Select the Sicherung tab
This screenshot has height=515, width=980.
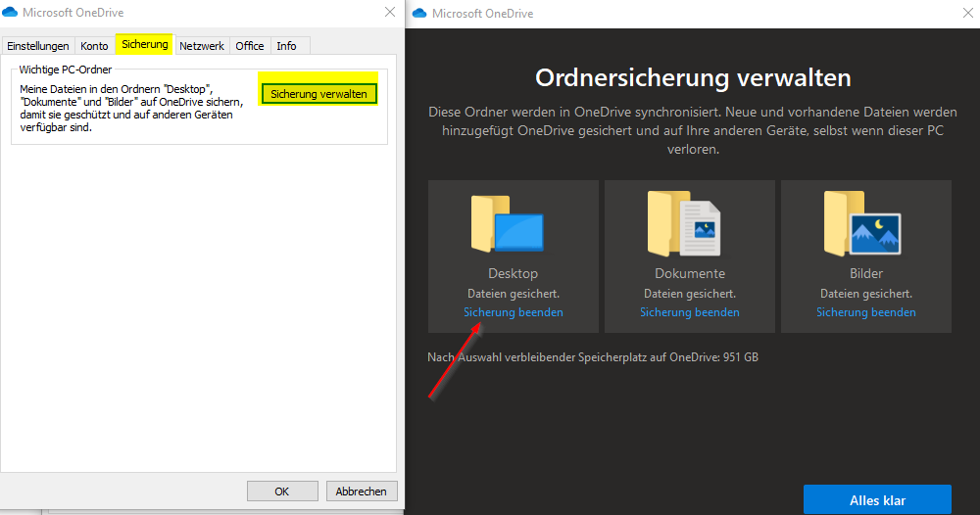(x=144, y=44)
